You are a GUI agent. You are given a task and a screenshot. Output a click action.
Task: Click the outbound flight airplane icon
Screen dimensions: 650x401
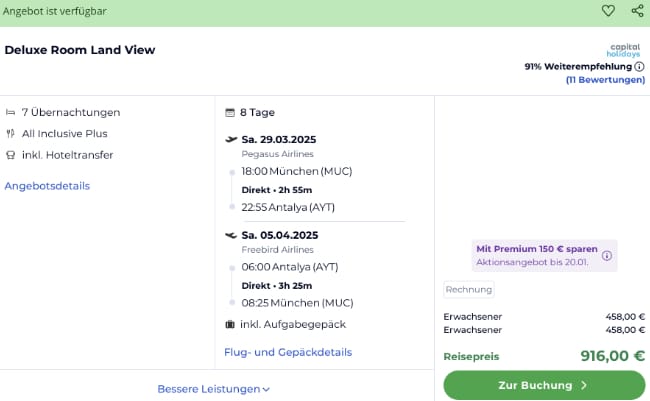coord(231,139)
